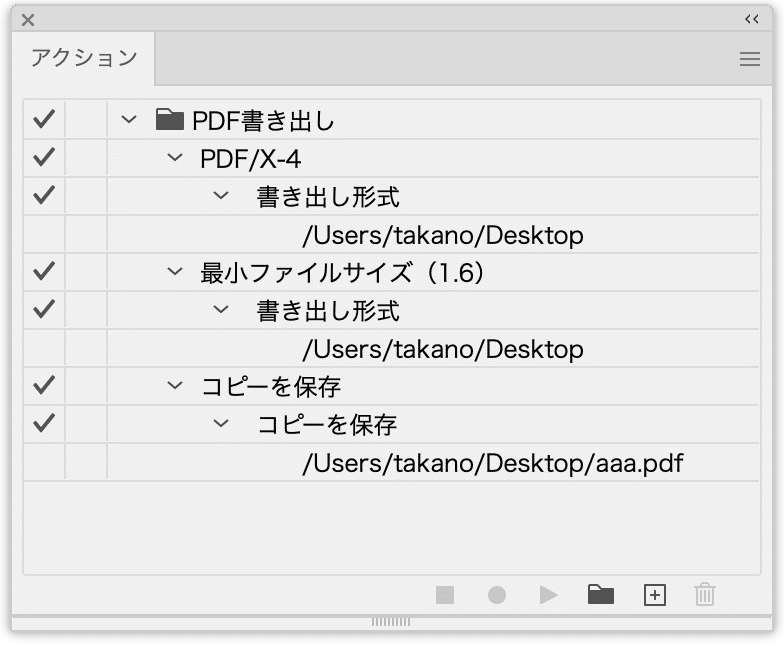This screenshot has width=784, height=646.
Task: Delete selection with trash can icon
Action: (705, 594)
